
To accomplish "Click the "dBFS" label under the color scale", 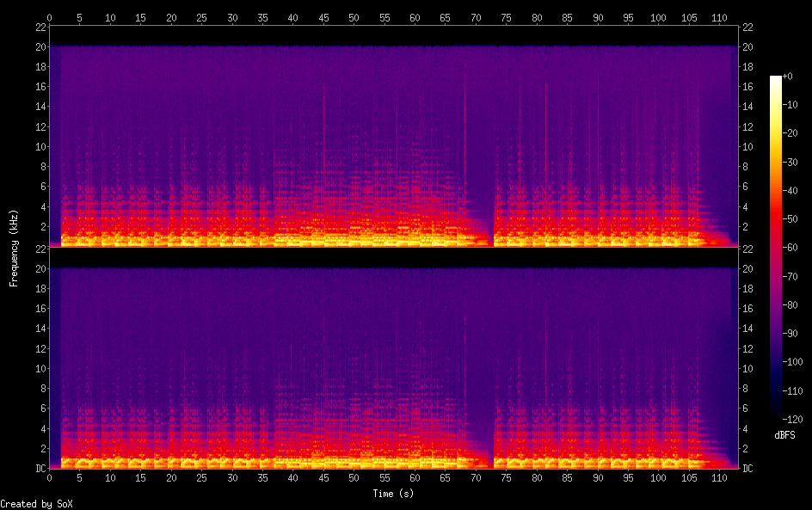I will click(x=784, y=435).
